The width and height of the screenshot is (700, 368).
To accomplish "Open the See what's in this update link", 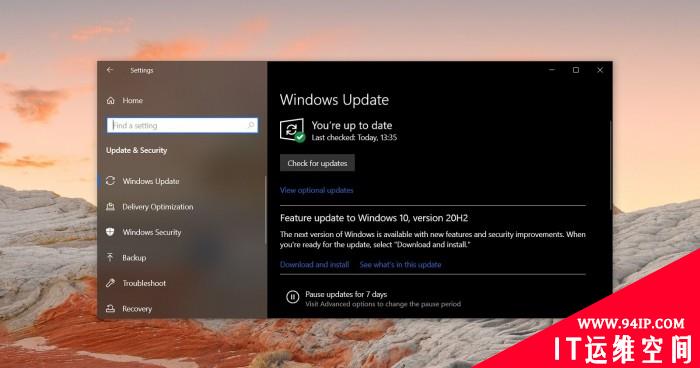I will click(x=400, y=264).
